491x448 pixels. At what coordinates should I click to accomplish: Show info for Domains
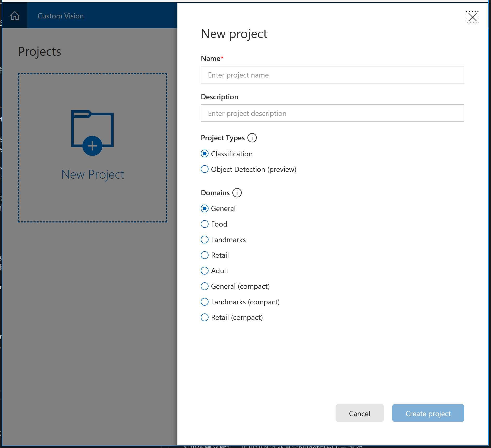click(237, 193)
